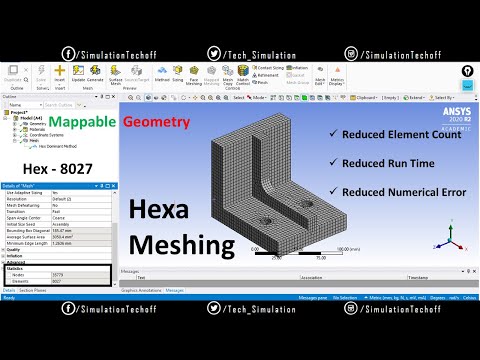Open the Extend dropdown
This screenshot has width=480, height=360.
click(x=414, y=98)
